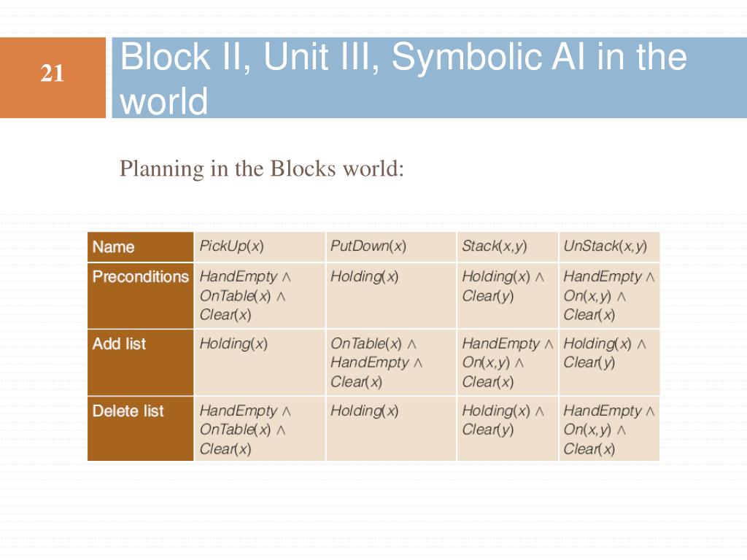Select the 'Name' header cell

click(141, 246)
